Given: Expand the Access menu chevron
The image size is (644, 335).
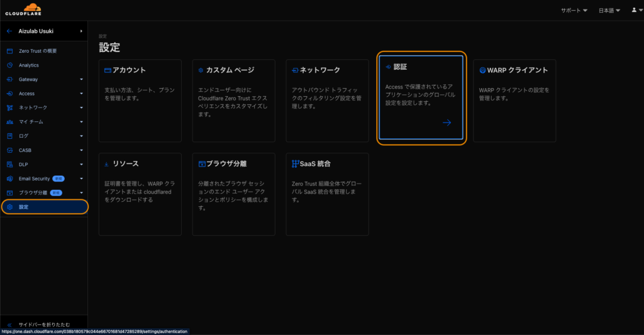Looking at the screenshot, I should (81, 94).
